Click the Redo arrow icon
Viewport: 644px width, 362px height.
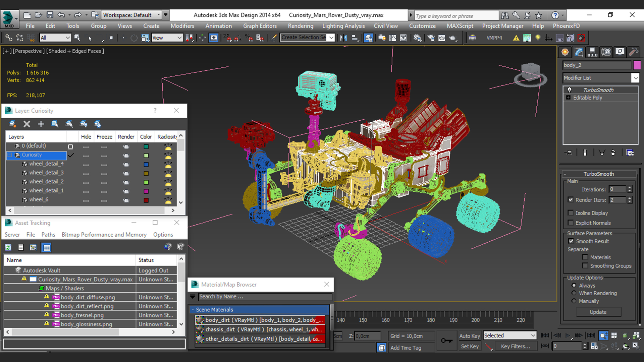(78, 15)
